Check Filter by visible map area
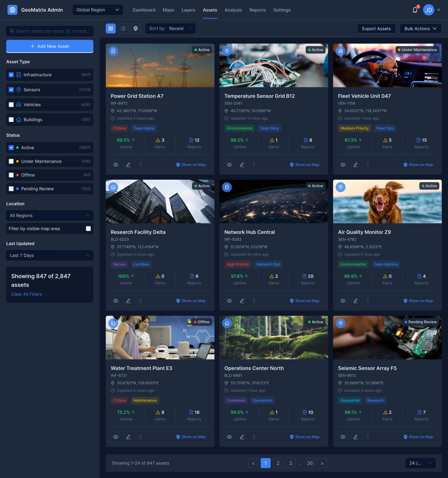The width and height of the screenshot is (448, 478). pyautogui.click(x=88, y=229)
